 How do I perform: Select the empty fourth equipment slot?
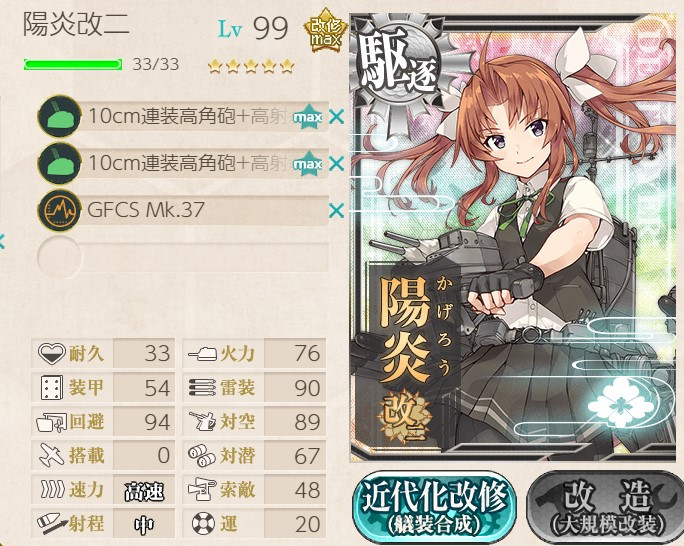pos(183,257)
